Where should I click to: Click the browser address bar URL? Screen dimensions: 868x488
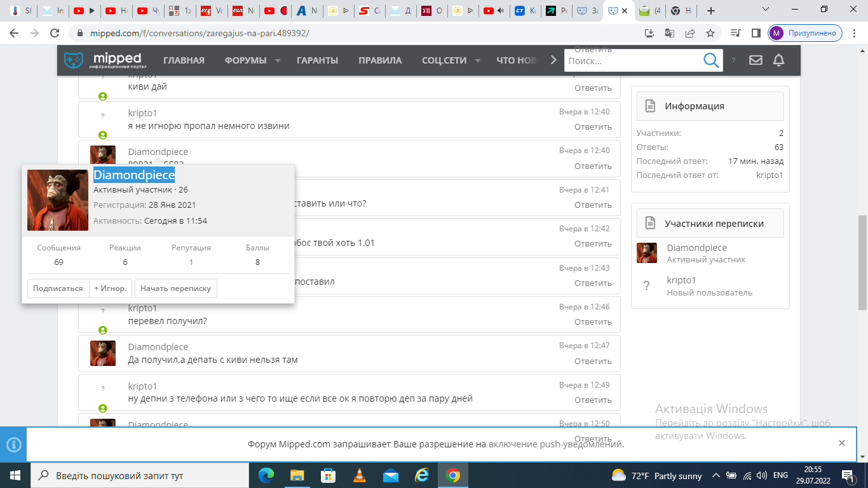(200, 33)
